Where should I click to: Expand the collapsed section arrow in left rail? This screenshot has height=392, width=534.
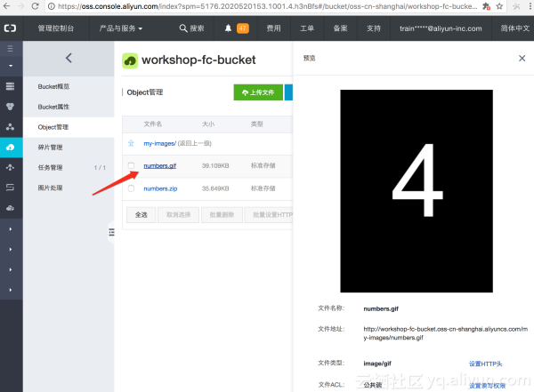11,228
